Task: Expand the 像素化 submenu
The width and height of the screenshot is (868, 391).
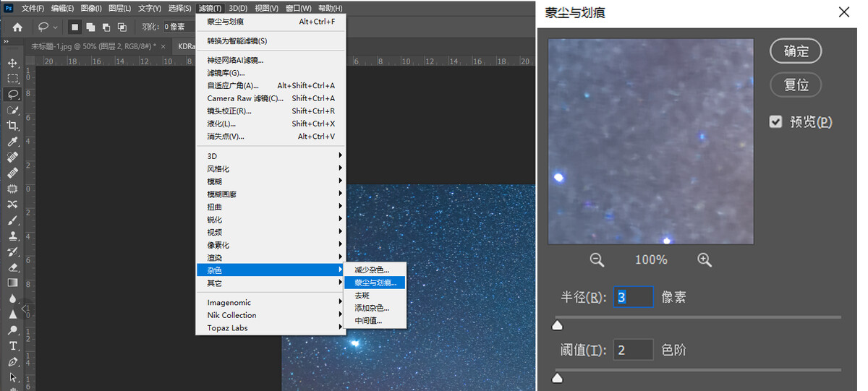Action: click(271, 245)
